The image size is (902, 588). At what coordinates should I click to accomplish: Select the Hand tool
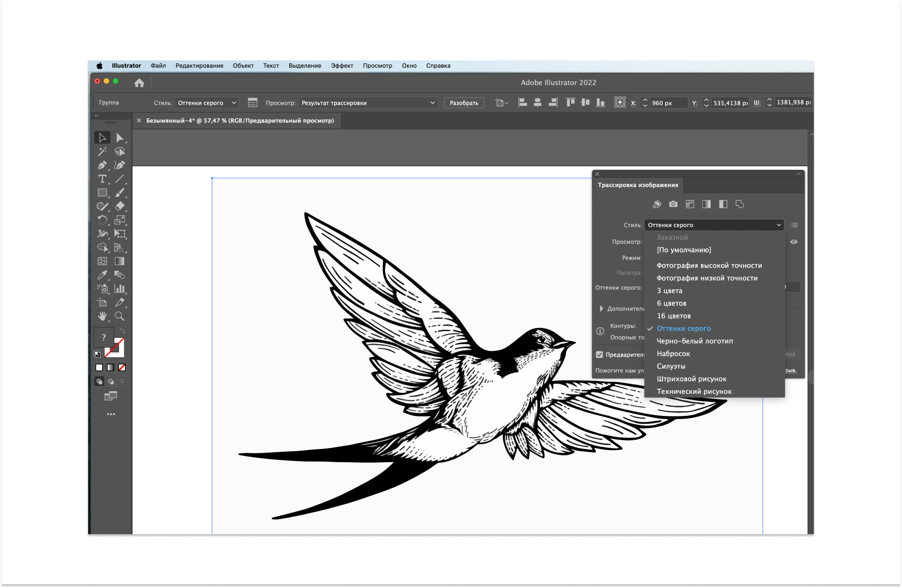102,316
